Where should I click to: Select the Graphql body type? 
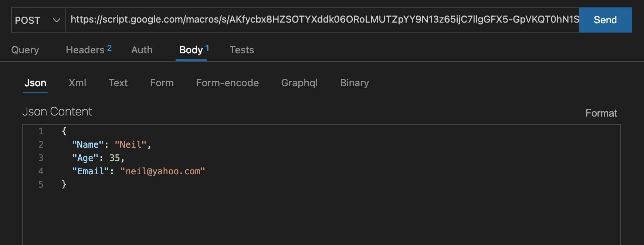(x=299, y=83)
